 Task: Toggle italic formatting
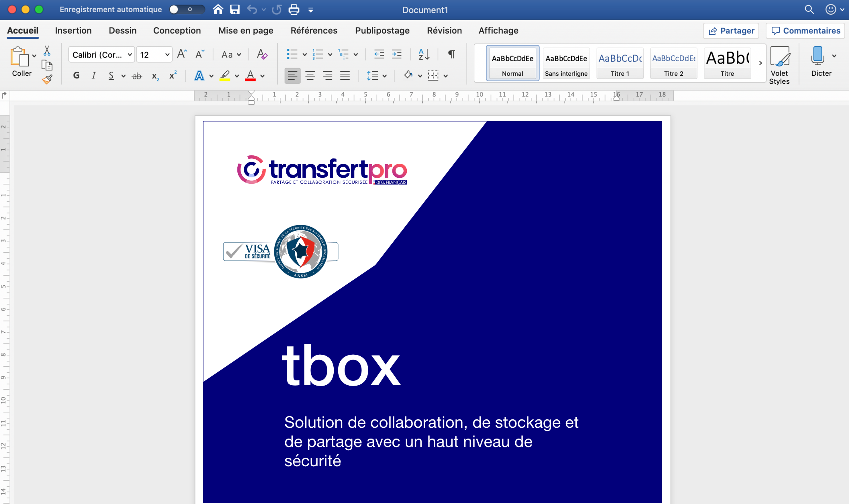pos(94,75)
